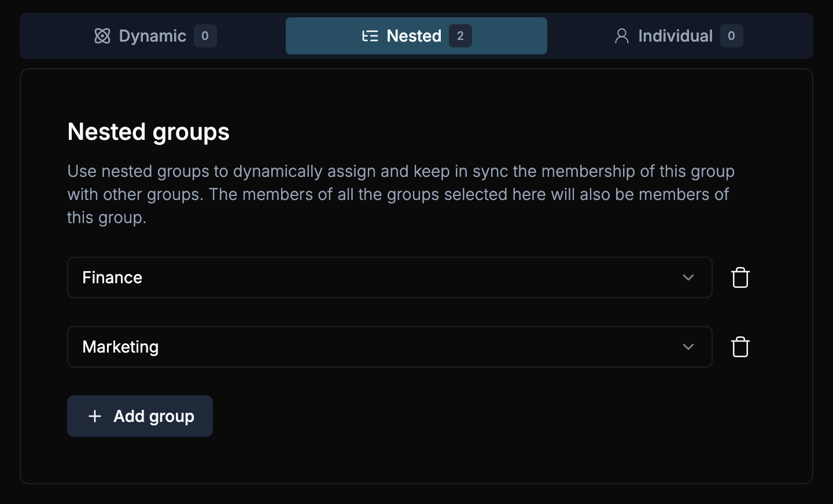Click the chevron beside Marketing
Screen dimensions: 833x504
point(688,347)
